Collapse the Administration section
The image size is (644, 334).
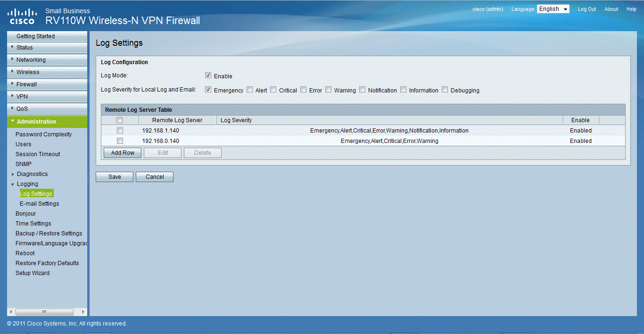pyautogui.click(x=47, y=122)
